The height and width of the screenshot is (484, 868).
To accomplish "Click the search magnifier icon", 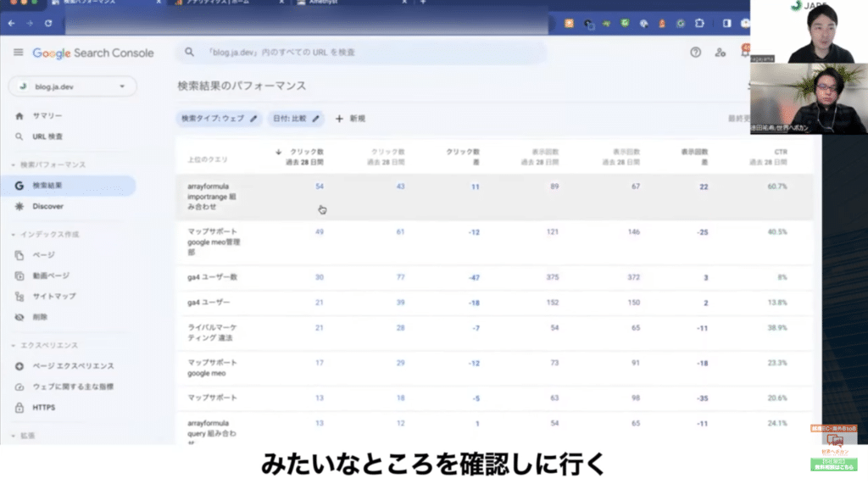I will [189, 52].
